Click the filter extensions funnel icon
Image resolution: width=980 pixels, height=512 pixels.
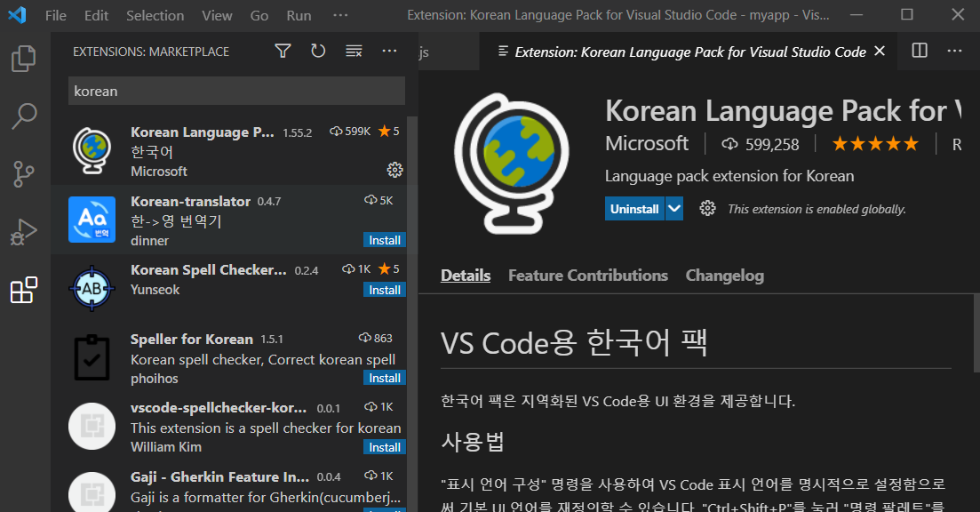(283, 52)
